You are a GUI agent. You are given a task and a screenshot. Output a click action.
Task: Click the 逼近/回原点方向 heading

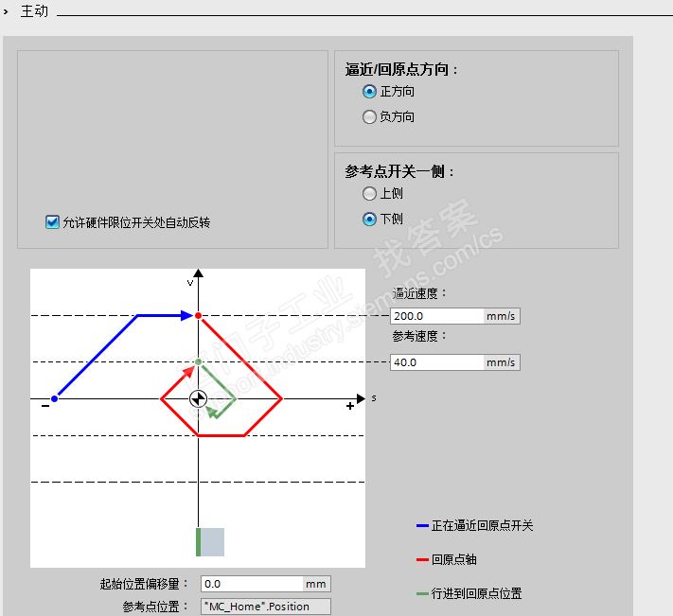coord(401,69)
